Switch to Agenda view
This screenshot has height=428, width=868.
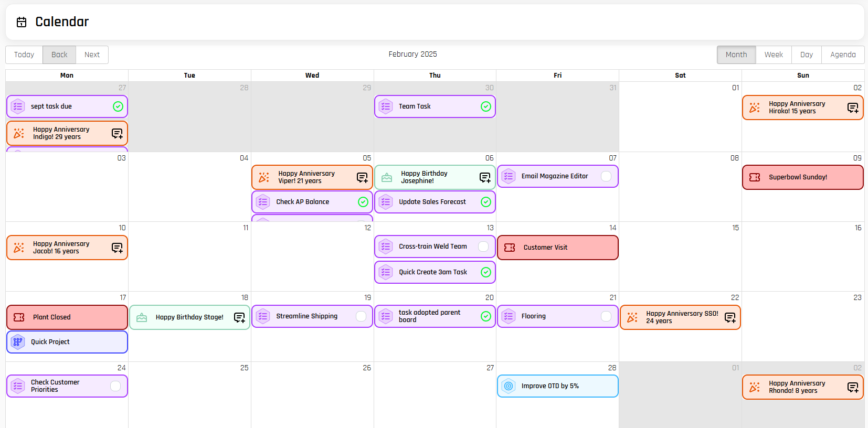coord(843,55)
